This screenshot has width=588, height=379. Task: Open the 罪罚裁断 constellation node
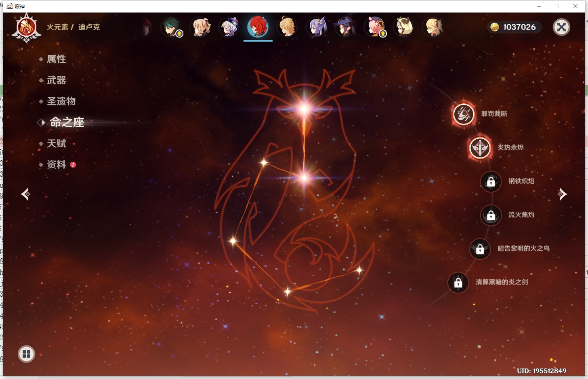pyautogui.click(x=464, y=114)
